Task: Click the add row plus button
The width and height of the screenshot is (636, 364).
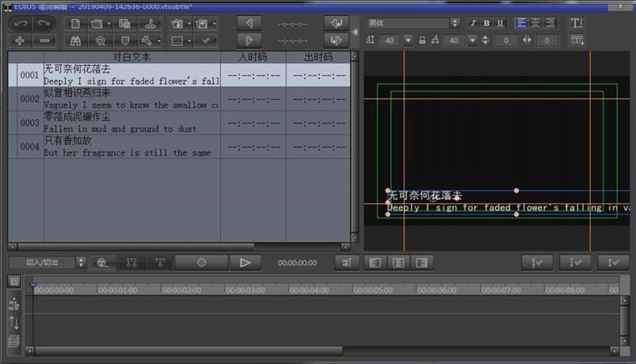Action: 20,41
